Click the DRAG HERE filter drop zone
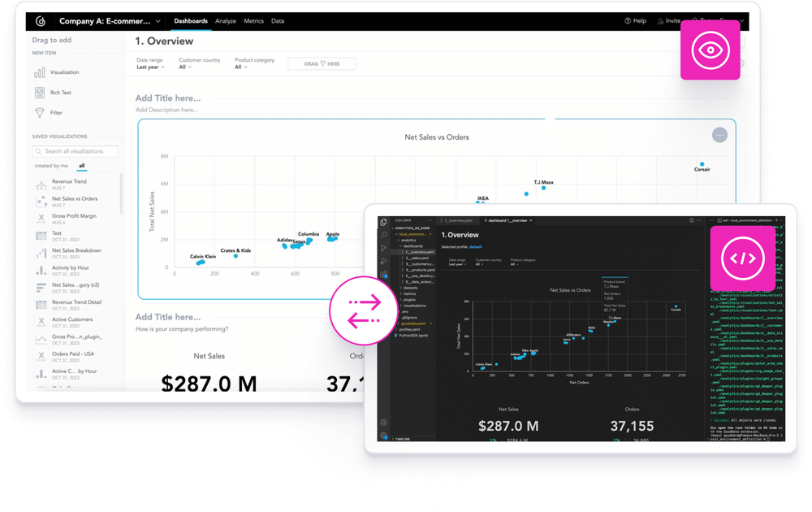The height and width of the screenshot is (512, 812). (322, 63)
